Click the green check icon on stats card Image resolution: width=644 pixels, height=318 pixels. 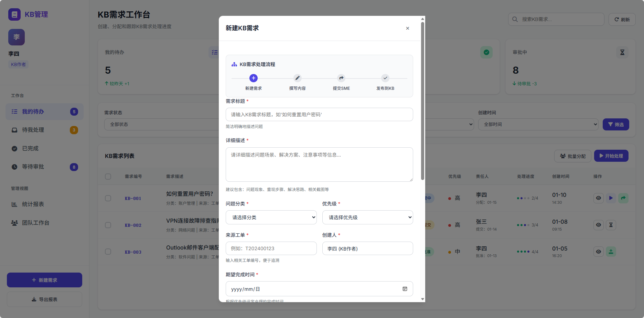coord(486,52)
